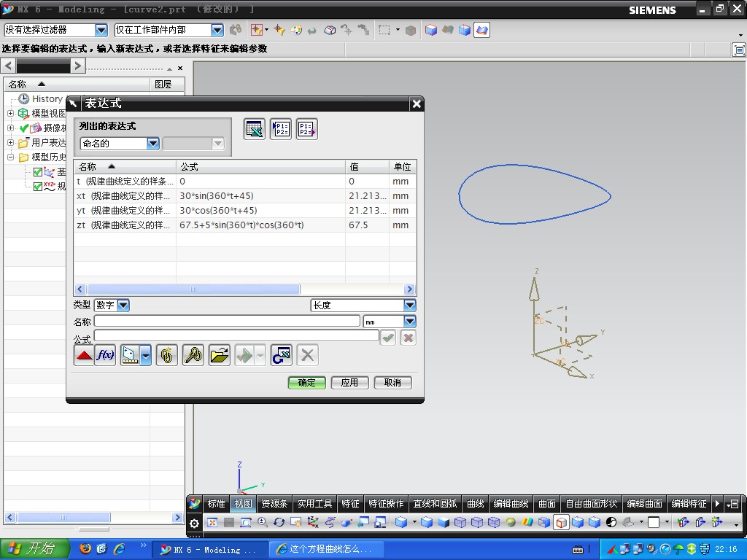The width and height of the screenshot is (747, 560).
Task: Click the grey X delete expression button
Action: tap(307, 355)
